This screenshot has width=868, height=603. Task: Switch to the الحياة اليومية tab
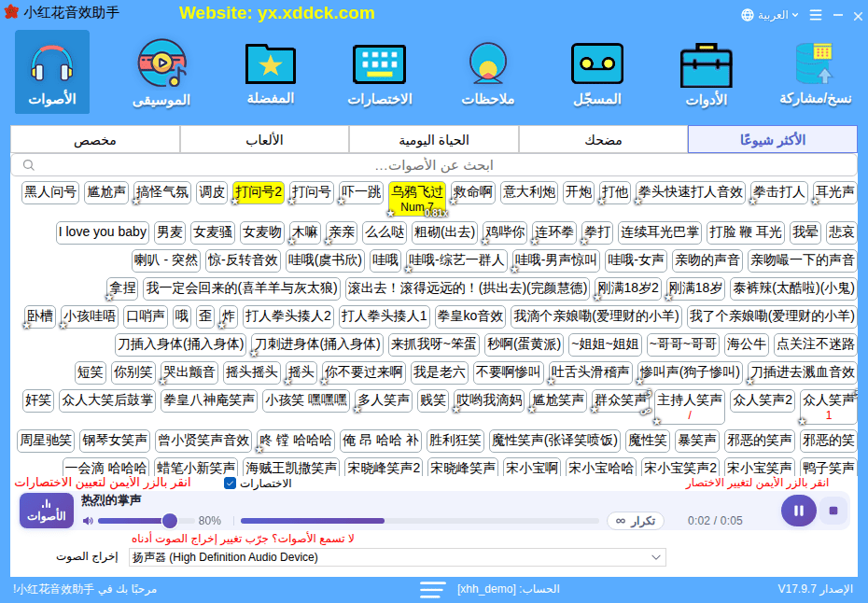coord(433,139)
